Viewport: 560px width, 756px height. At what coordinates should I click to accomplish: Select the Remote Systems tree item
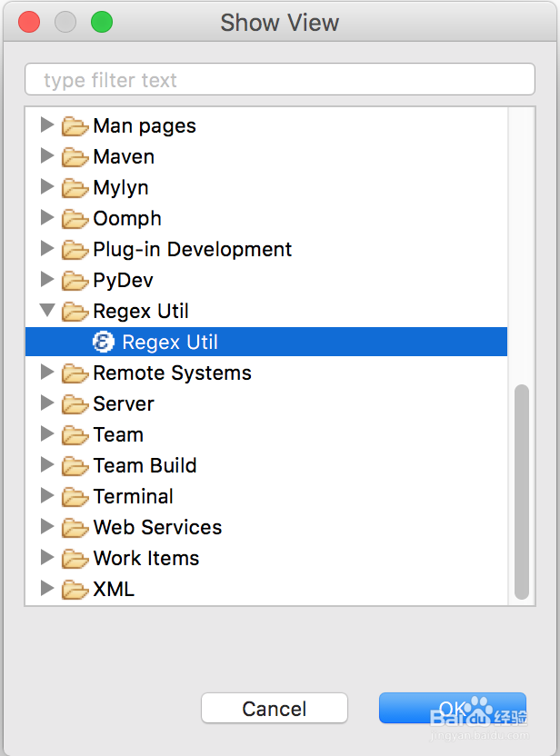pyautogui.click(x=172, y=373)
